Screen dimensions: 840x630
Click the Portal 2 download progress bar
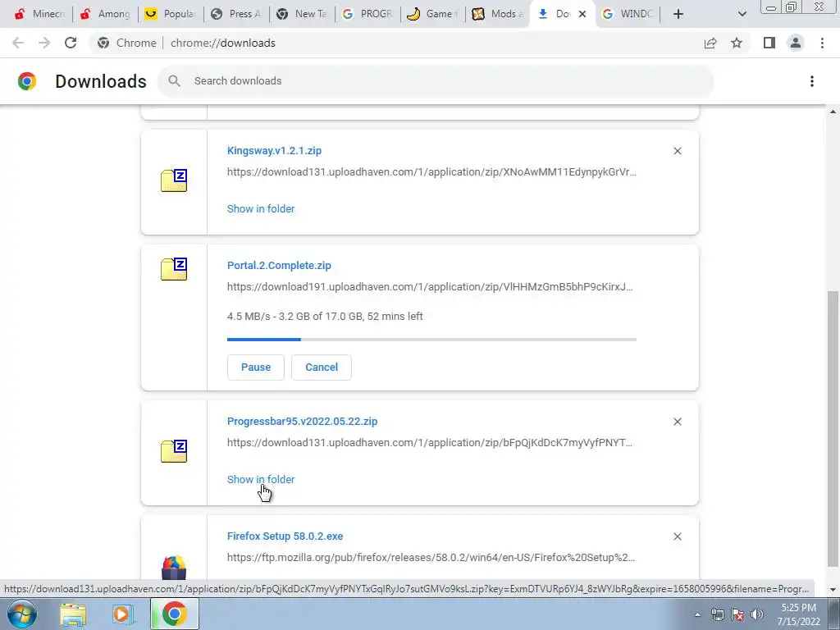[431, 339]
